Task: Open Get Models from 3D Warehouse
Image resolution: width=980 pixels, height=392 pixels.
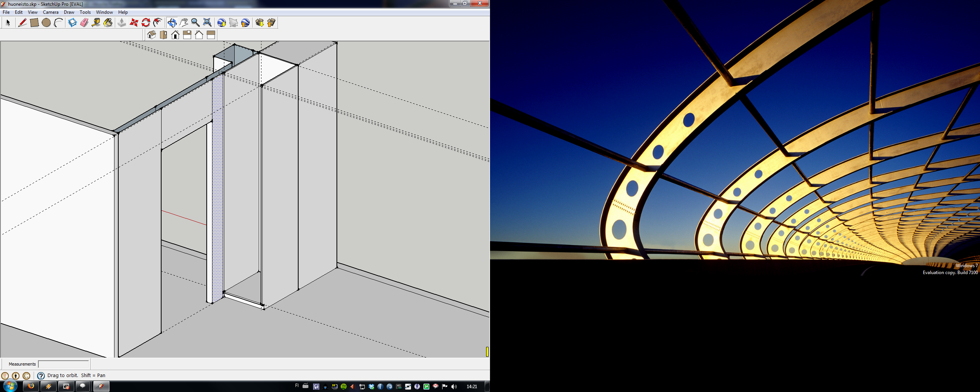Action: pyautogui.click(x=260, y=23)
